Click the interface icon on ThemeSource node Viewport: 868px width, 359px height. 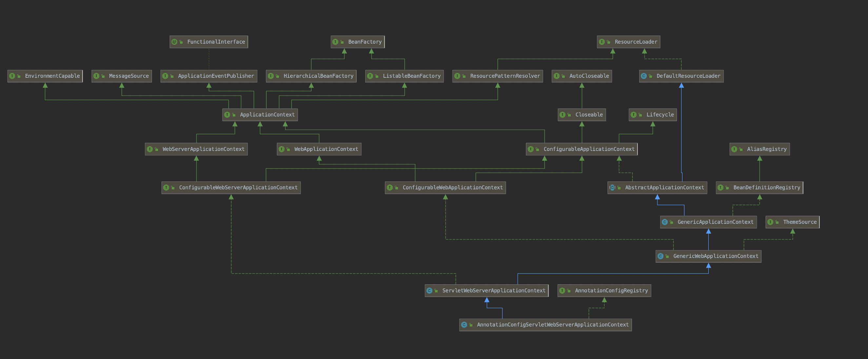pos(770,222)
